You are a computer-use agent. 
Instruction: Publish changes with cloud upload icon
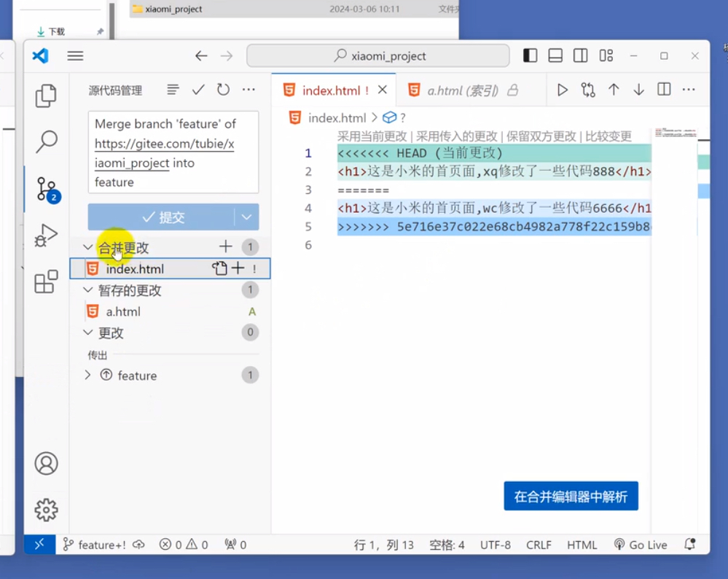(138, 545)
